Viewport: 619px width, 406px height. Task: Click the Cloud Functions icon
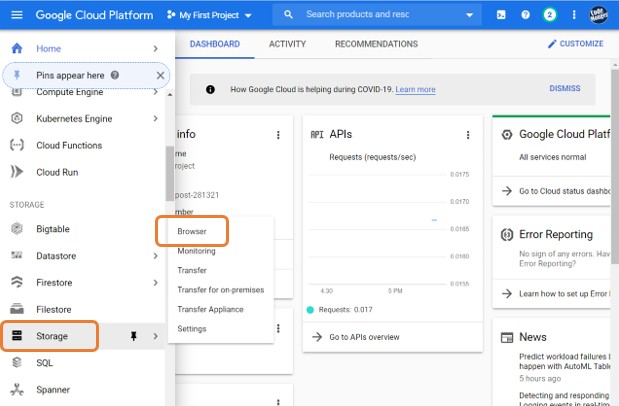pos(17,145)
